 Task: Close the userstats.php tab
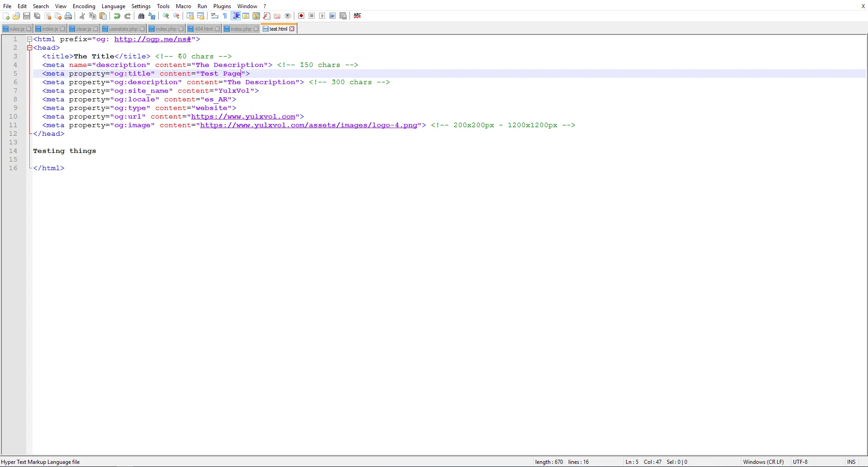[x=142, y=29]
